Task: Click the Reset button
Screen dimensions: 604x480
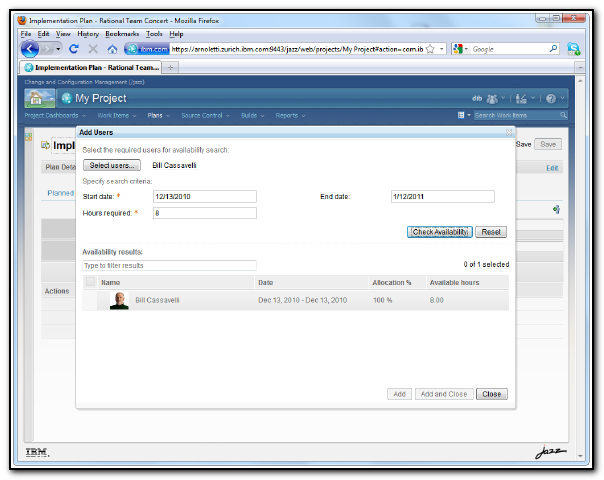Action: 491,232
